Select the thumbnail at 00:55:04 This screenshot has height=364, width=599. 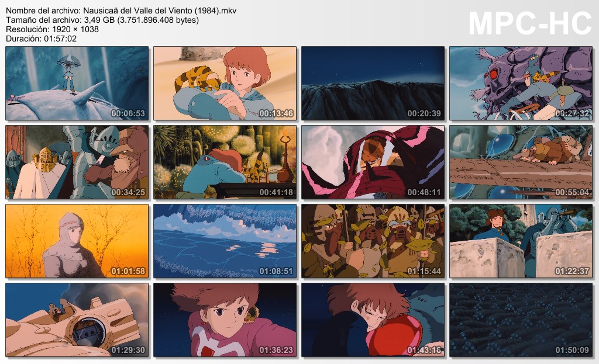pos(521,162)
